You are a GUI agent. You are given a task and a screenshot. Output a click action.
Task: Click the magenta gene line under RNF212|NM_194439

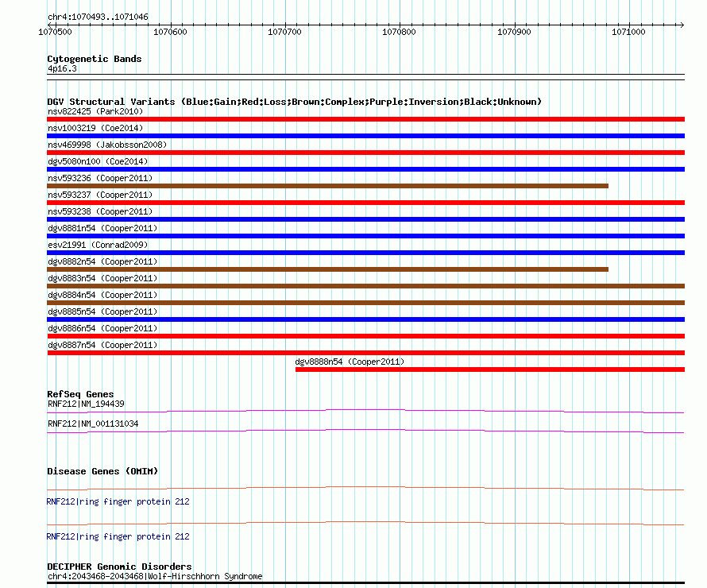(365, 411)
